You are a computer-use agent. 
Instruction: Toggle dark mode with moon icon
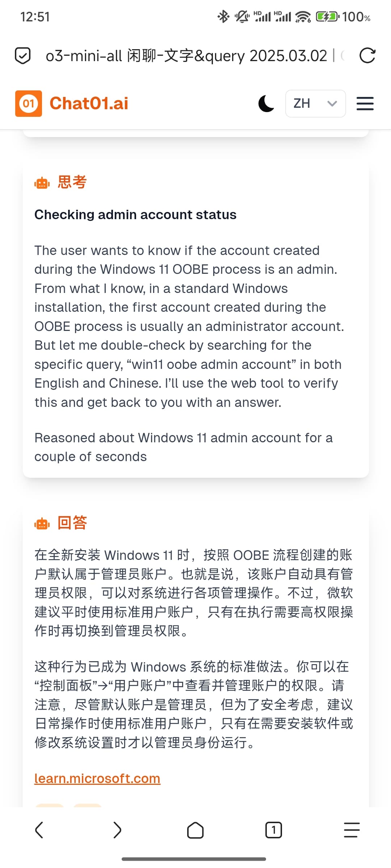coord(266,103)
